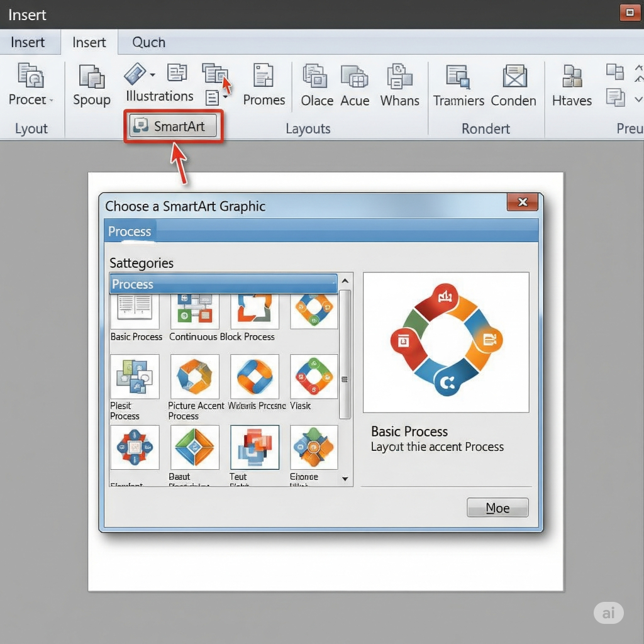Switch to the Quch ribbon tab
The height and width of the screenshot is (644, 644).
[x=148, y=43]
